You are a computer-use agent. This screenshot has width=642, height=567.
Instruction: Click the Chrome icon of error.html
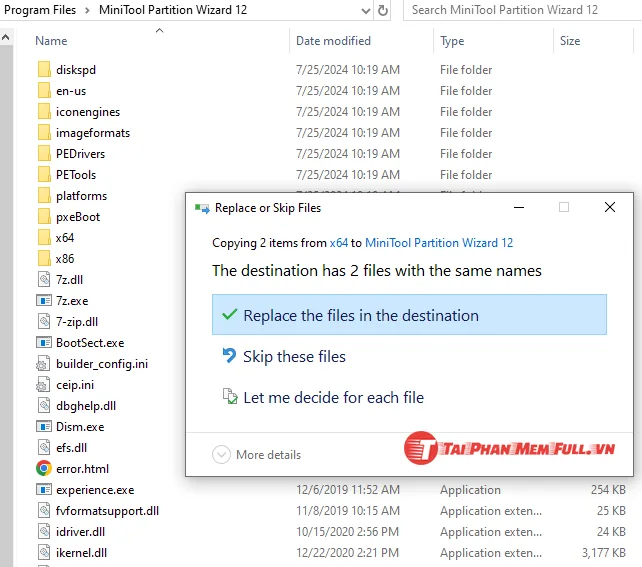44,468
